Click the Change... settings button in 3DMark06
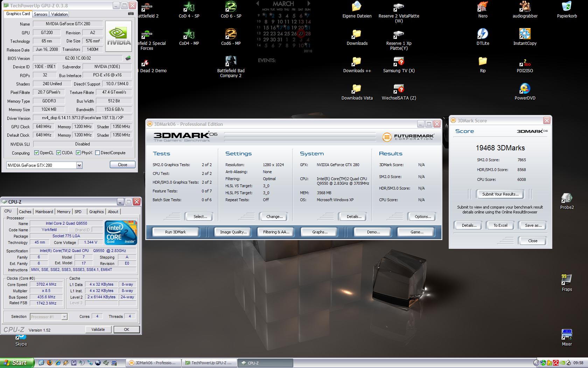This screenshot has height=368, width=588. (x=274, y=217)
